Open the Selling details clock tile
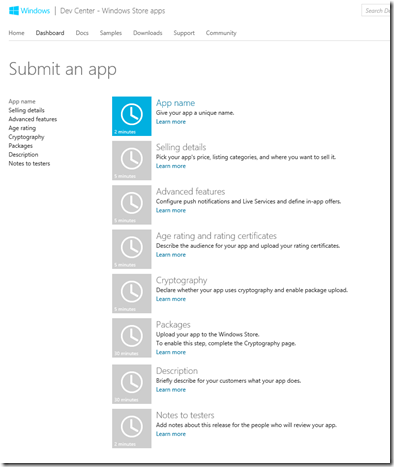Viewport: 394px width, 467px height. tap(132, 161)
